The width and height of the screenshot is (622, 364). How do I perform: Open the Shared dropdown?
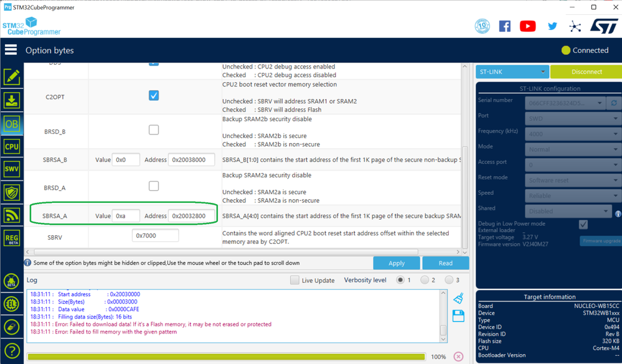click(568, 211)
